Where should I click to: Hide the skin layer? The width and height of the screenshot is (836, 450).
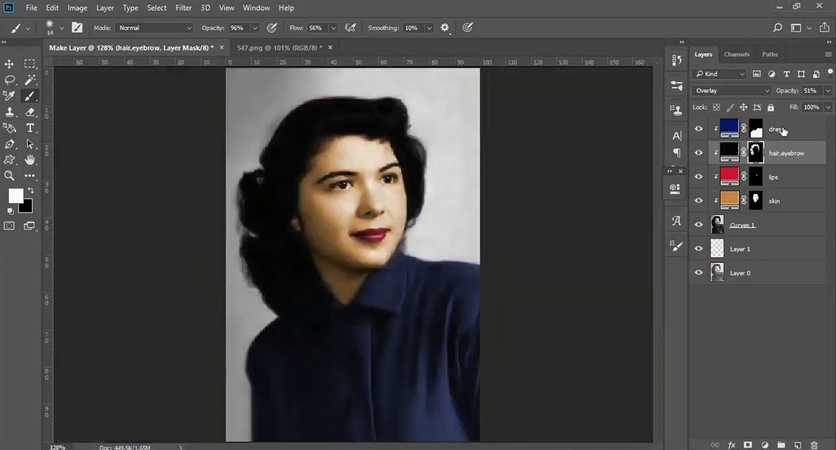point(698,200)
